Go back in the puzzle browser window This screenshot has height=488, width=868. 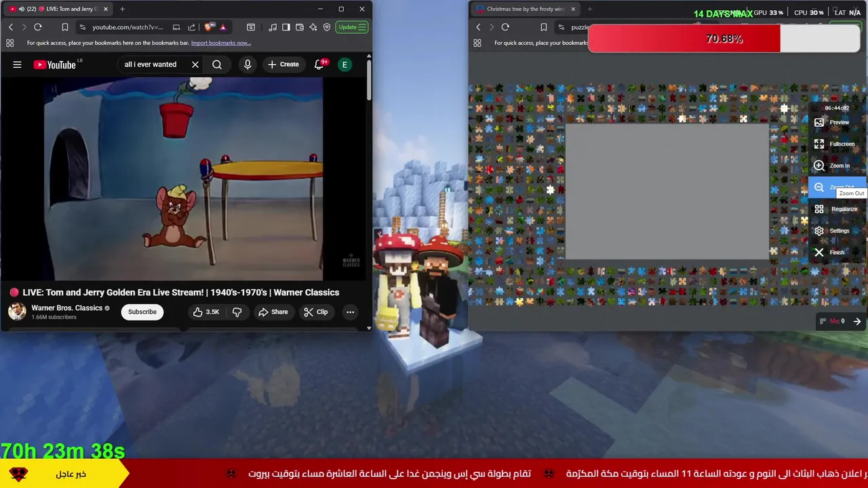coord(478,27)
